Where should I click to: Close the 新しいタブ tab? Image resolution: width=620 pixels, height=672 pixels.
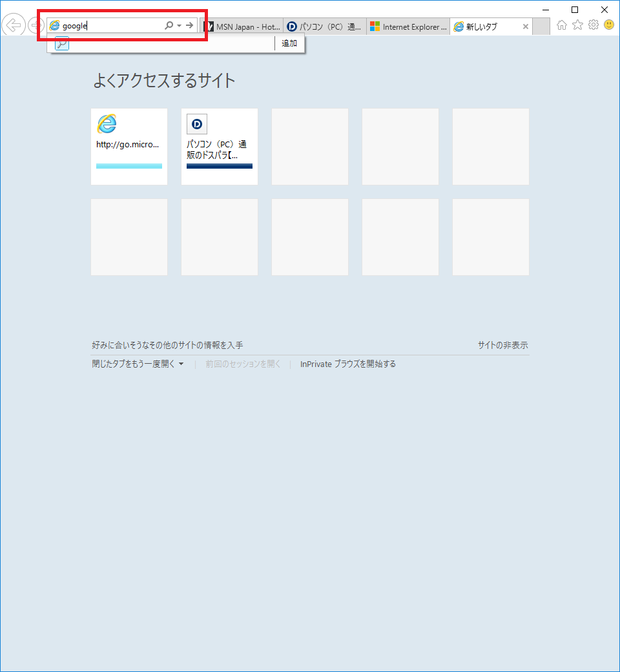tap(526, 26)
